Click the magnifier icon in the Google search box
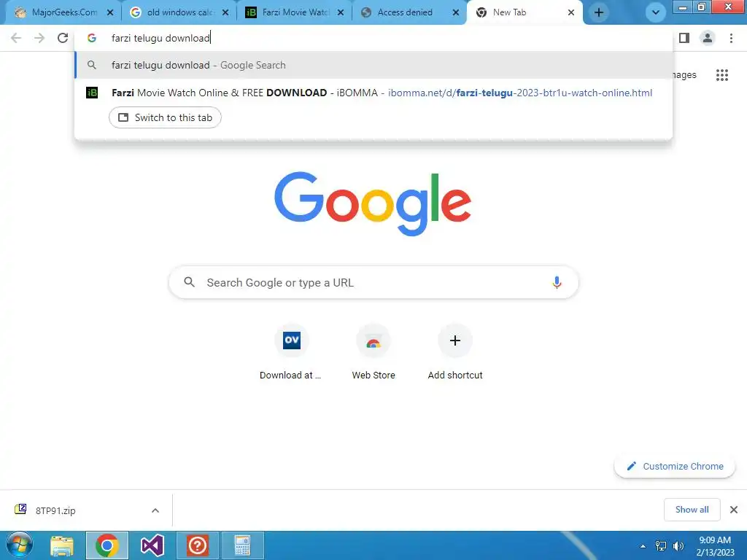 point(189,282)
